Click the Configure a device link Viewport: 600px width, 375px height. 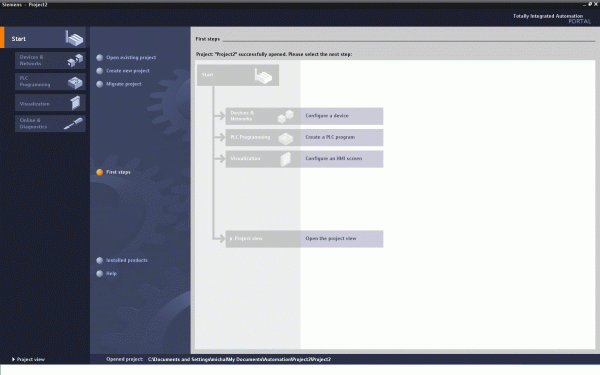point(327,116)
